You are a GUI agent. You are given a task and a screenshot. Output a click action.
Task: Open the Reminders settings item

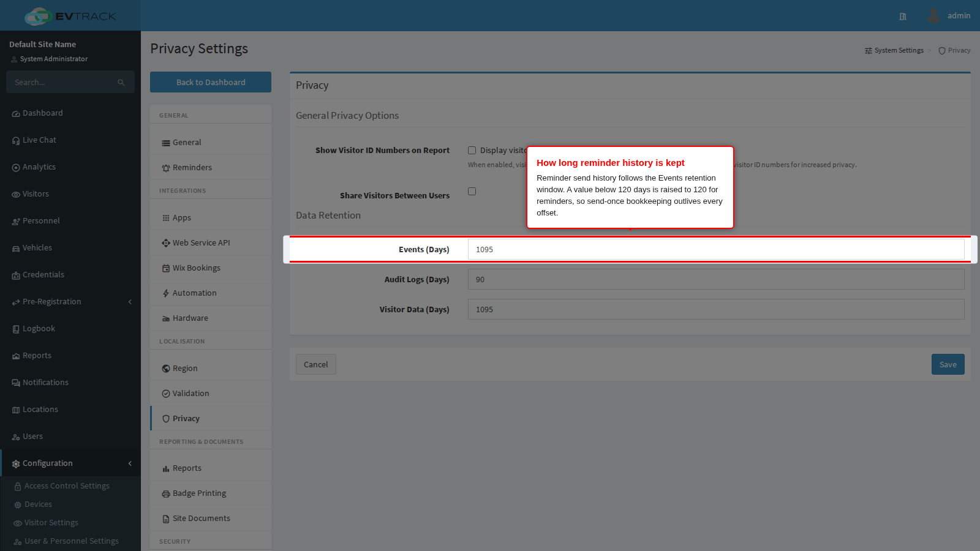pos(211,168)
